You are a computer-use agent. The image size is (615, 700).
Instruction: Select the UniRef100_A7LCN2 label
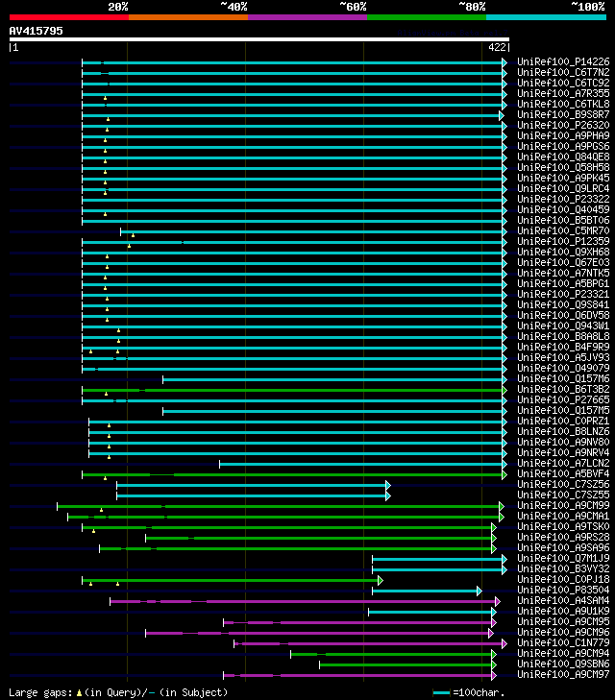pos(563,464)
